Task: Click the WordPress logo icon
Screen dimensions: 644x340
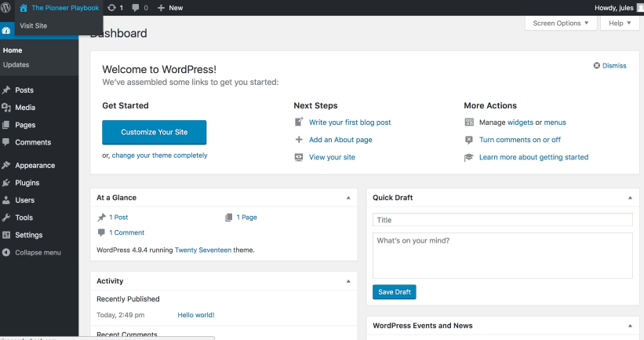Action: [x=5, y=7]
